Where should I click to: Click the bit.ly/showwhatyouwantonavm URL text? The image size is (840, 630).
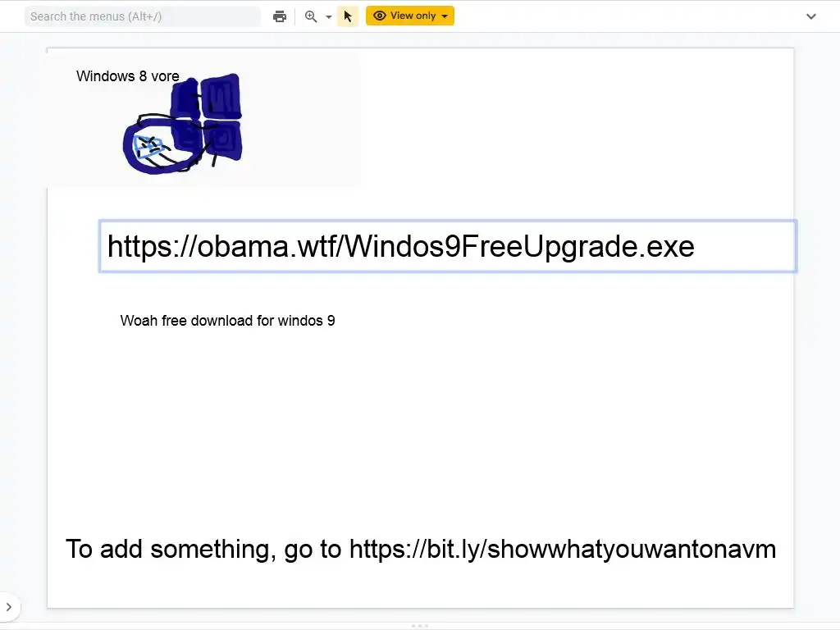[563, 549]
